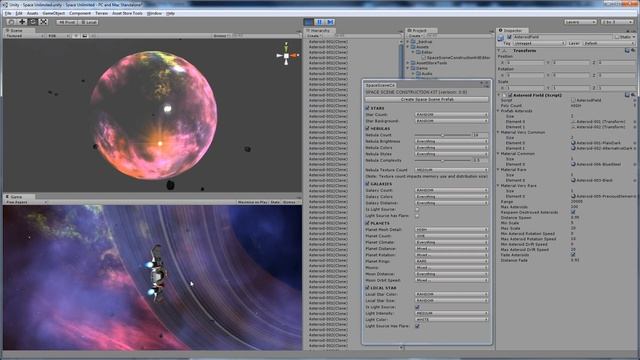Toggle the skybox overlay button in Scene toolbar
This screenshot has height=360, width=640.
[84, 36]
